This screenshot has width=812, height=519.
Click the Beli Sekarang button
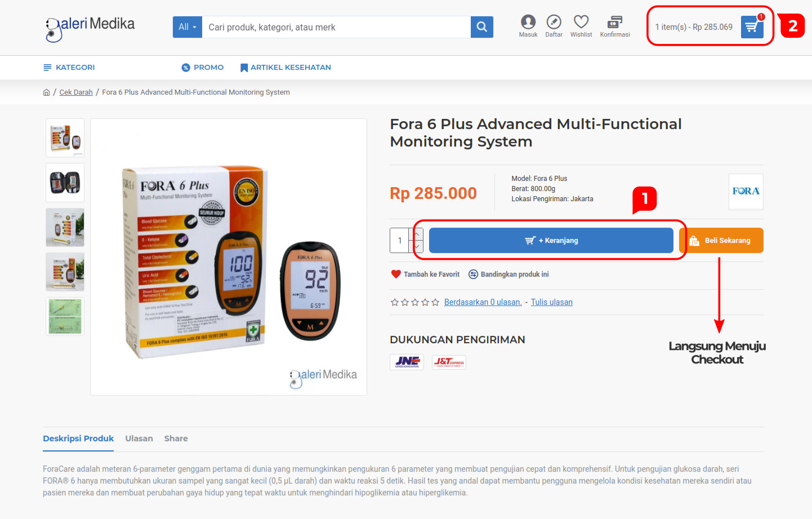pyautogui.click(x=721, y=241)
